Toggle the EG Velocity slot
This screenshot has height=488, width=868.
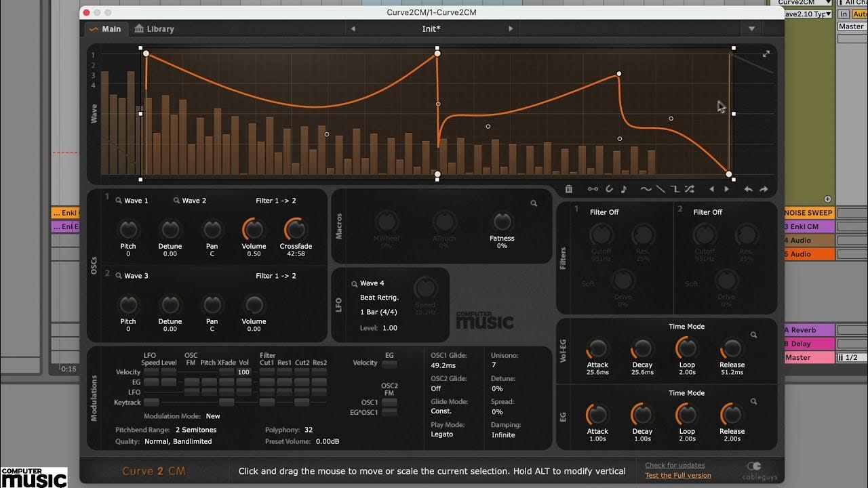389,364
